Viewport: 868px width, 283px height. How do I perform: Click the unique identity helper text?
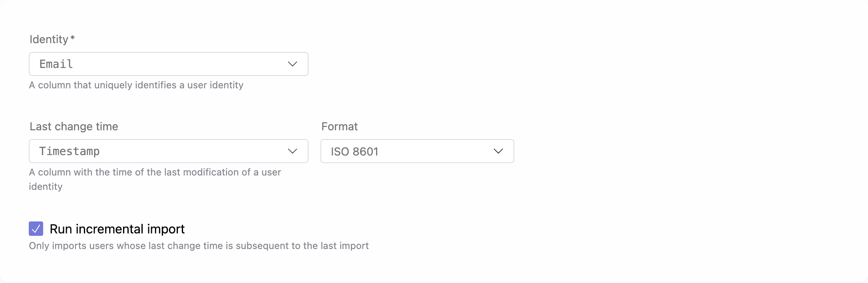(x=136, y=85)
